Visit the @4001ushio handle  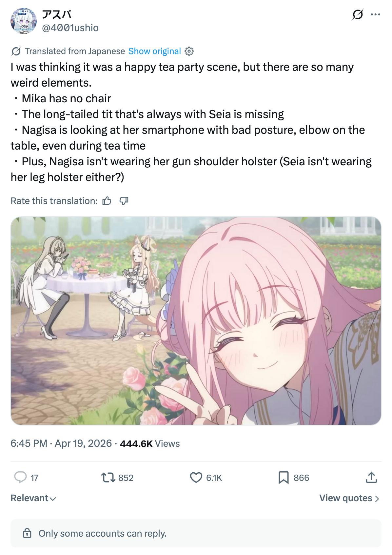coord(70,28)
